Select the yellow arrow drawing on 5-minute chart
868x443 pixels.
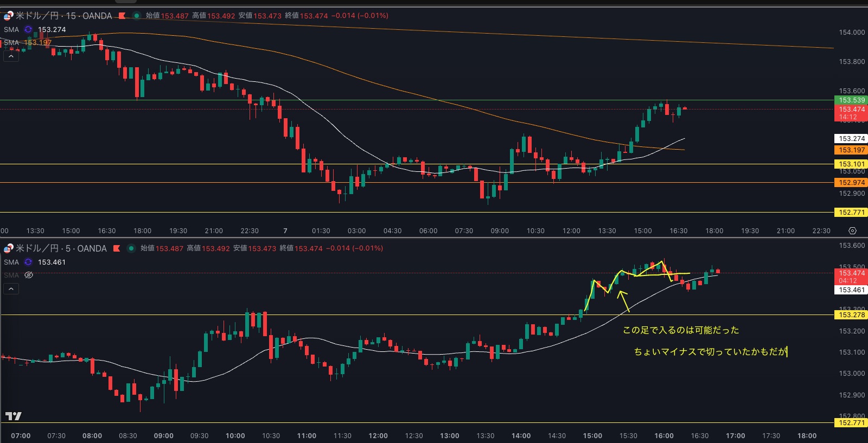tap(623, 301)
